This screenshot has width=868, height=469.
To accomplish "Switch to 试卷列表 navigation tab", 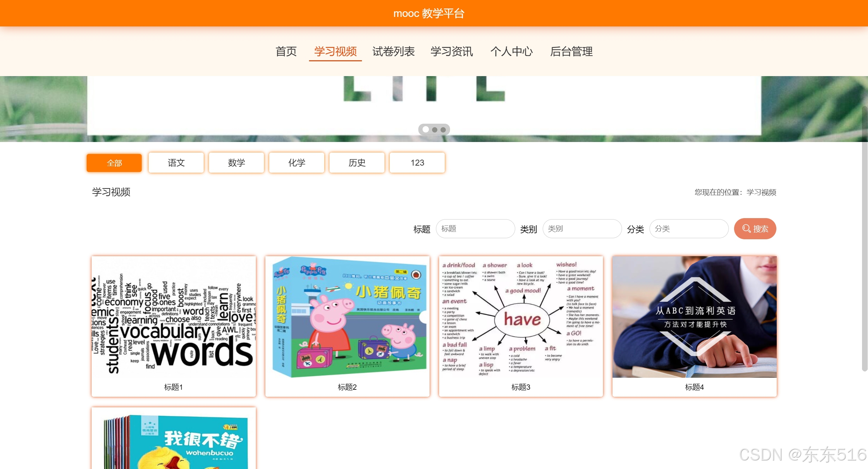I will [393, 51].
